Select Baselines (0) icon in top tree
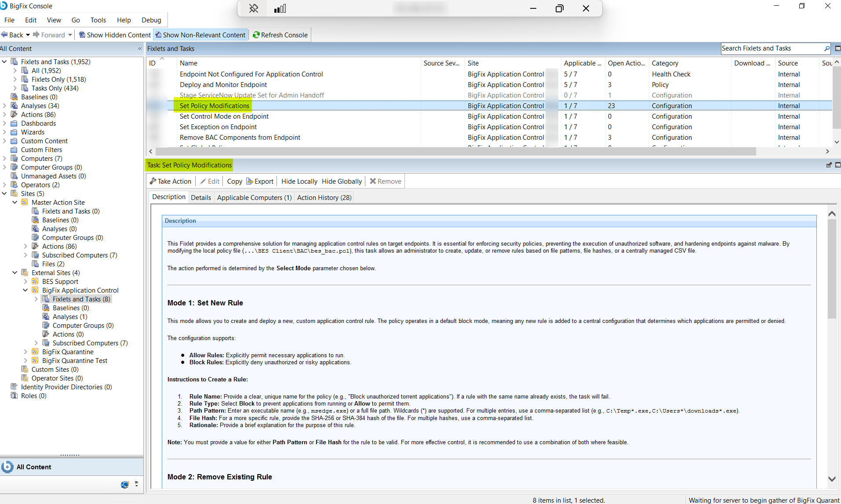Screen dimensions: 841x504 pyautogui.click(x=14, y=97)
